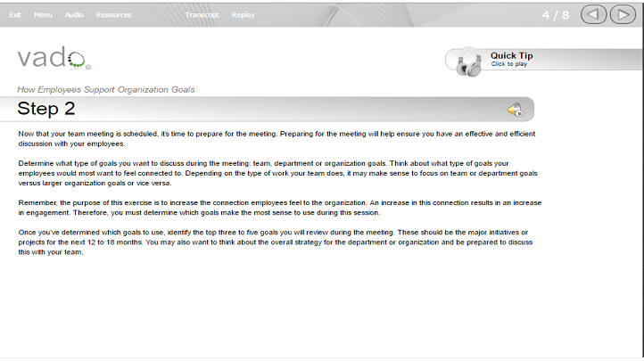Click the vado logo
This screenshot has width=644, height=361.
coord(54,58)
